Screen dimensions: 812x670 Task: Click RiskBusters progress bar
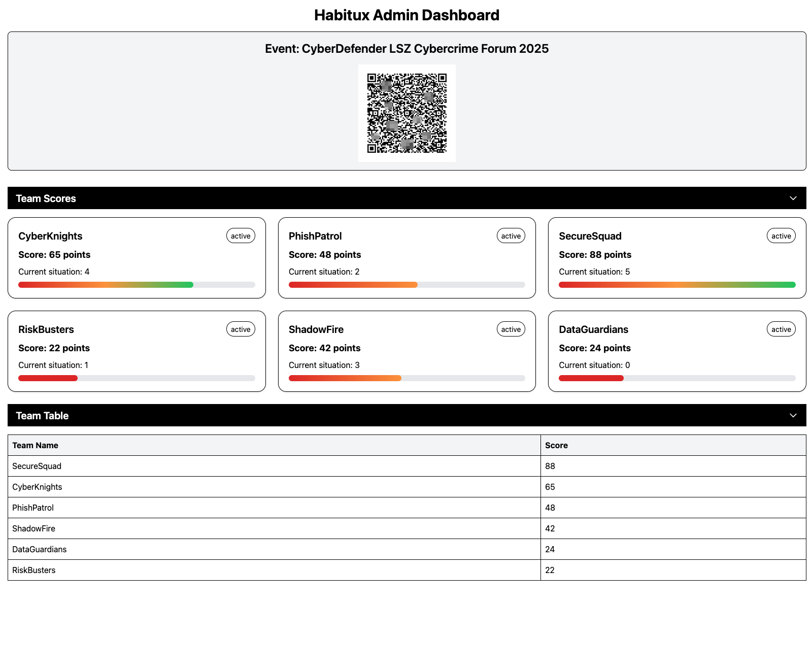137,378
